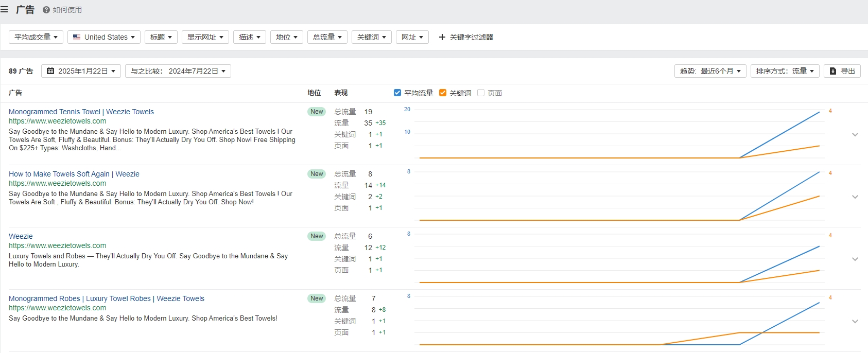
Task: Open weezietowels.com URL under Weezie ad
Action: click(58, 245)
